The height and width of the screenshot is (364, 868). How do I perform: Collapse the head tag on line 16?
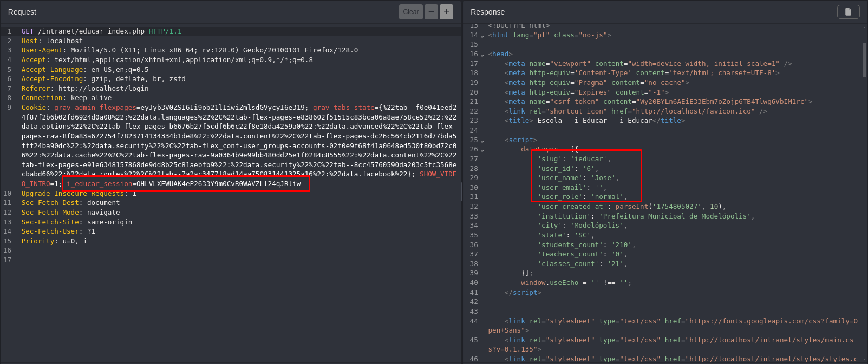pyautogui.click(x=482, y=55)
